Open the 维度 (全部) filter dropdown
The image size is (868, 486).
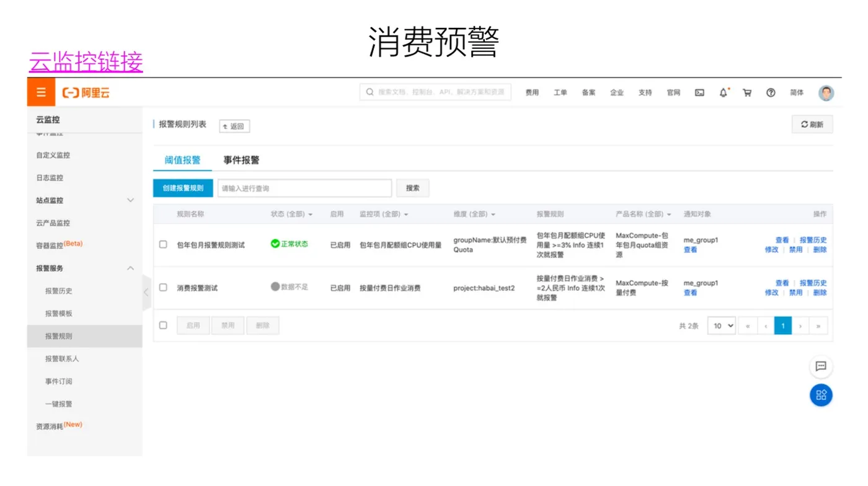click(x=474, y=214)
